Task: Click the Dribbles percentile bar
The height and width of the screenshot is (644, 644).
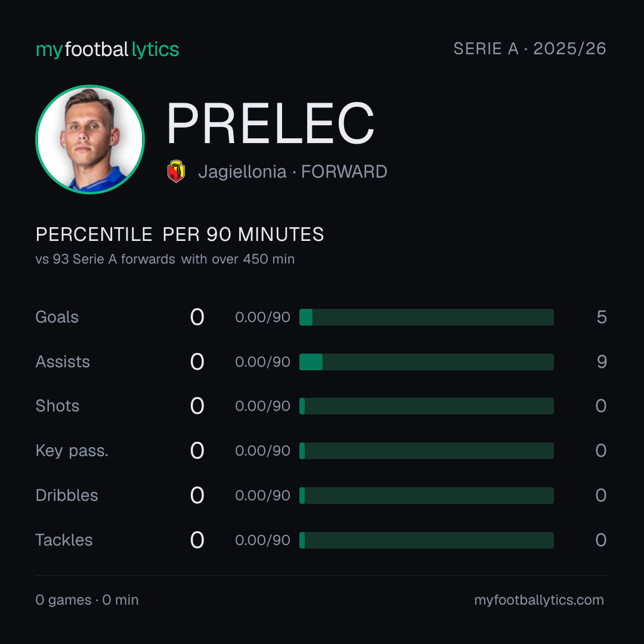Action: (426, 496)
